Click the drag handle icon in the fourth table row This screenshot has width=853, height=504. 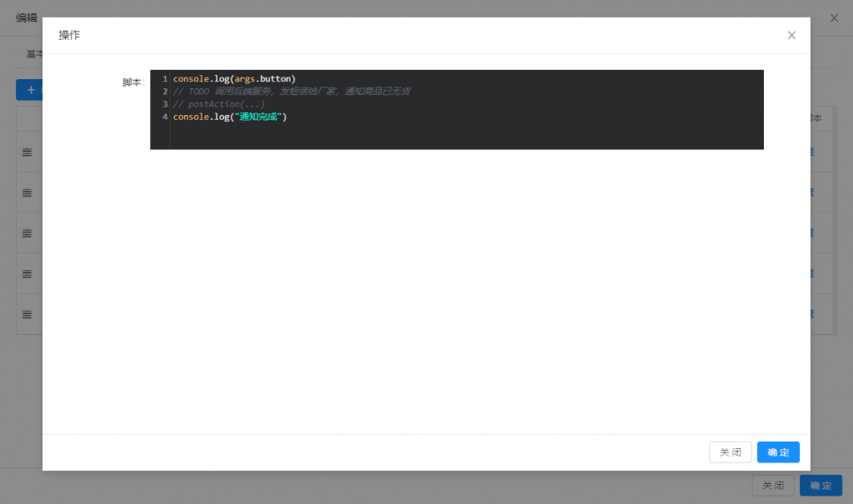point(27,273)
